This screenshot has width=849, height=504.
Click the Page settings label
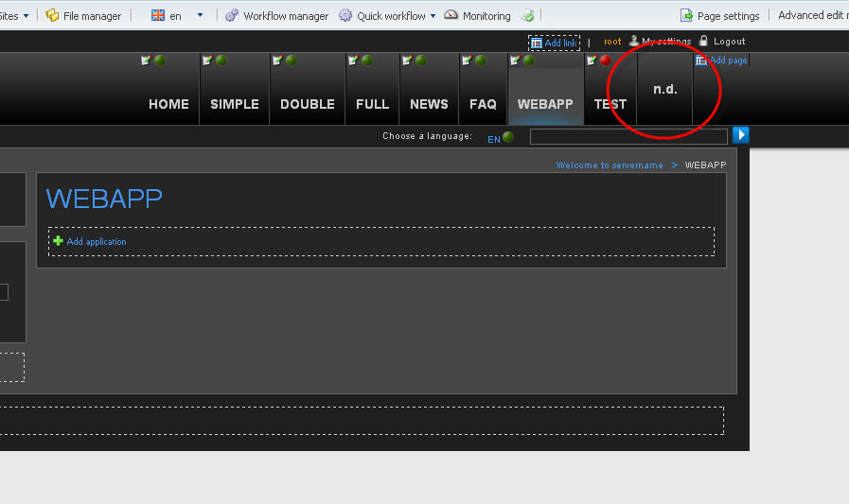pyautogui.click(x=728, y=16)
